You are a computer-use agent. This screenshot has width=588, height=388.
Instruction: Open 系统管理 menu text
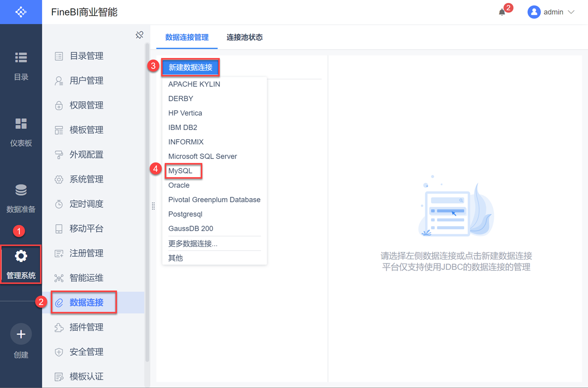87,180
